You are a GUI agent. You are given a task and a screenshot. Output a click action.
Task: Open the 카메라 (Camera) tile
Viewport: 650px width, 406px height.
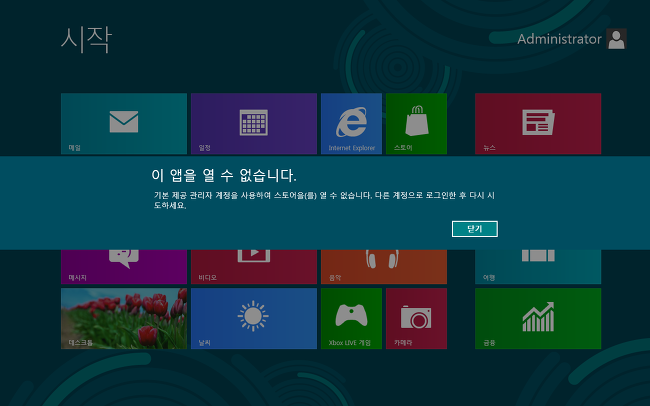pyautogui.click(x=416, y=318)
